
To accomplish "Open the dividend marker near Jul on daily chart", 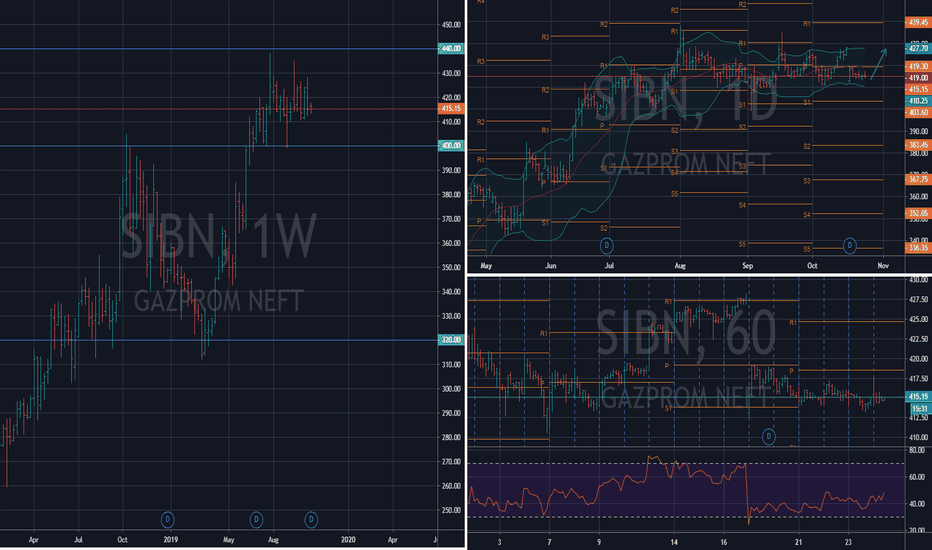I will click(606, 245).
